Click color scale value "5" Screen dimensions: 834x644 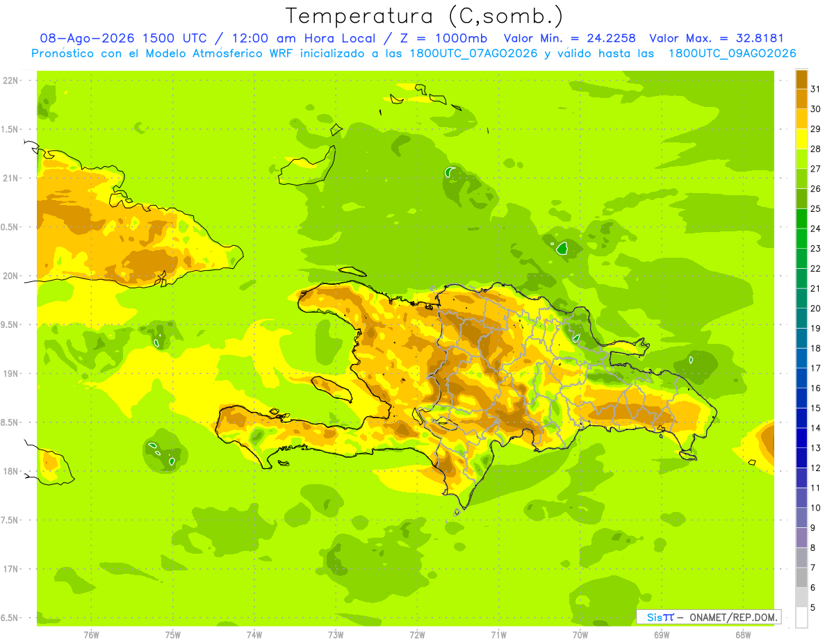click(x=813, y=608)
